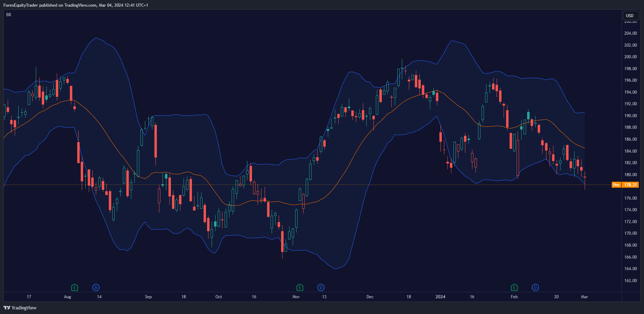The width and height of the screenshot is (644, 314).
Task: Click the 196.00 price axis label
Action: [x=630, y=80]
